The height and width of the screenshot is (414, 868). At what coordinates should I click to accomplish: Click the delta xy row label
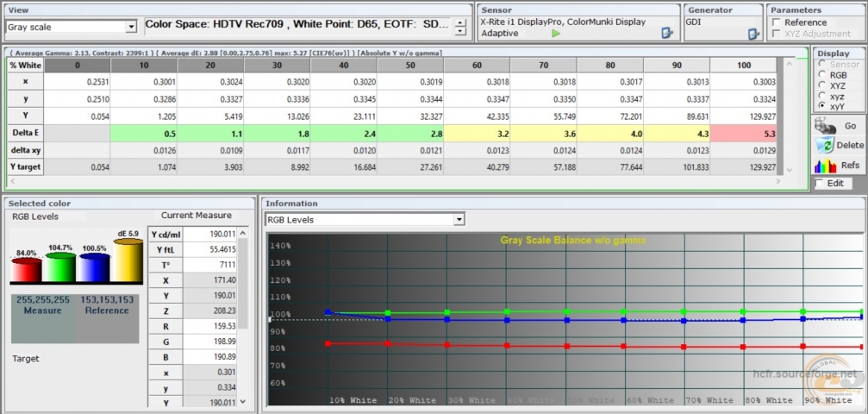[26, 151]
